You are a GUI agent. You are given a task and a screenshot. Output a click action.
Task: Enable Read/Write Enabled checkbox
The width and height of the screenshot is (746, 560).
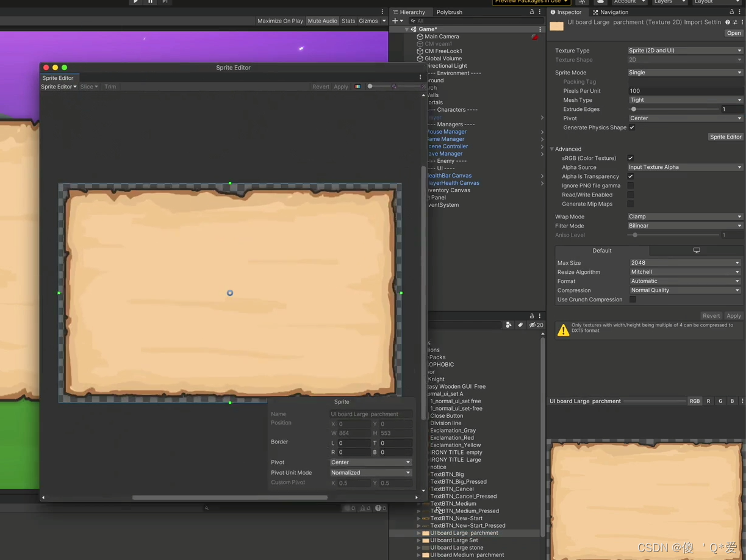pos(631,195)
